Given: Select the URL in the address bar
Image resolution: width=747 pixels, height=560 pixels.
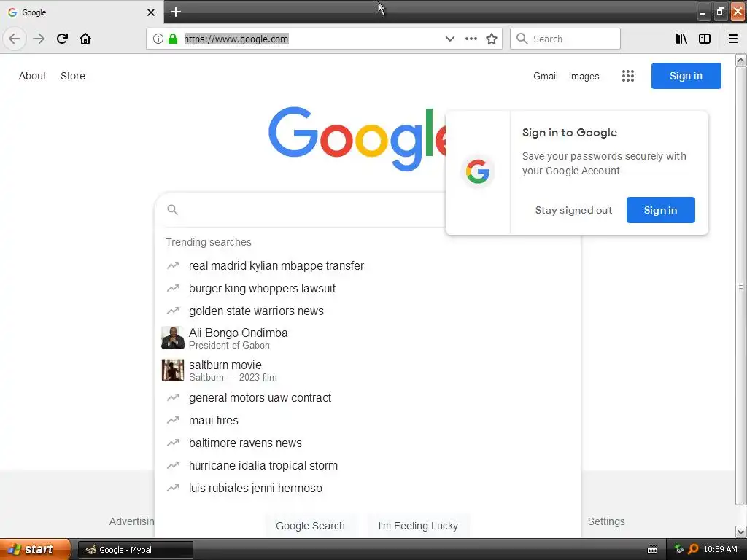Looking at the screenshot, I should pos(236,39).
